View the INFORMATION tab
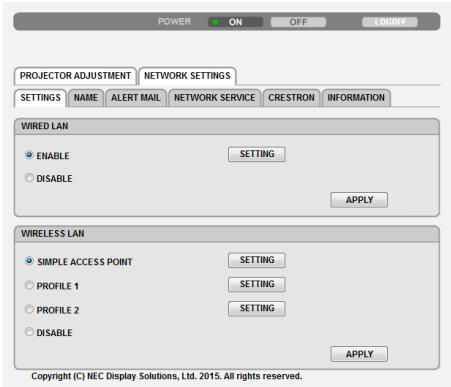451x387 pixels. pyautogui.click(x=356, y=98)
